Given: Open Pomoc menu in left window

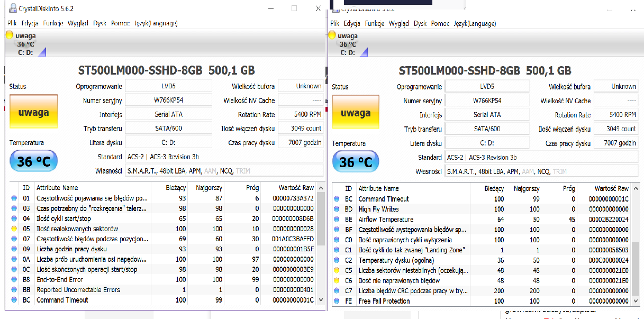Looking at the screenshot, I should [120, 23].
